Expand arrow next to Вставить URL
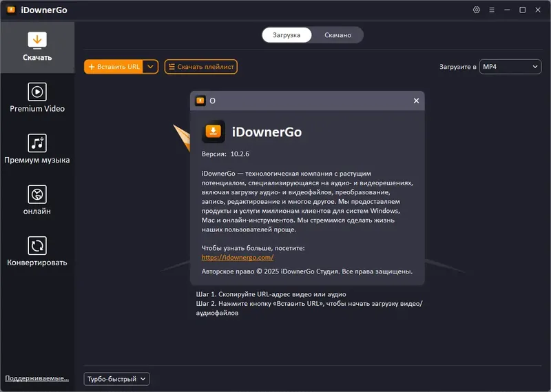Viewport: 551px width, 392px height. pos(150,67)
